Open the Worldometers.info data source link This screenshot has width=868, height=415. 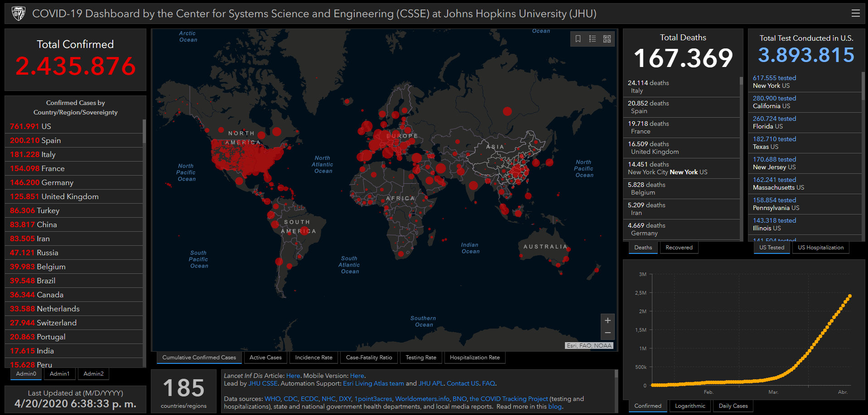click(x=422, y=399)
